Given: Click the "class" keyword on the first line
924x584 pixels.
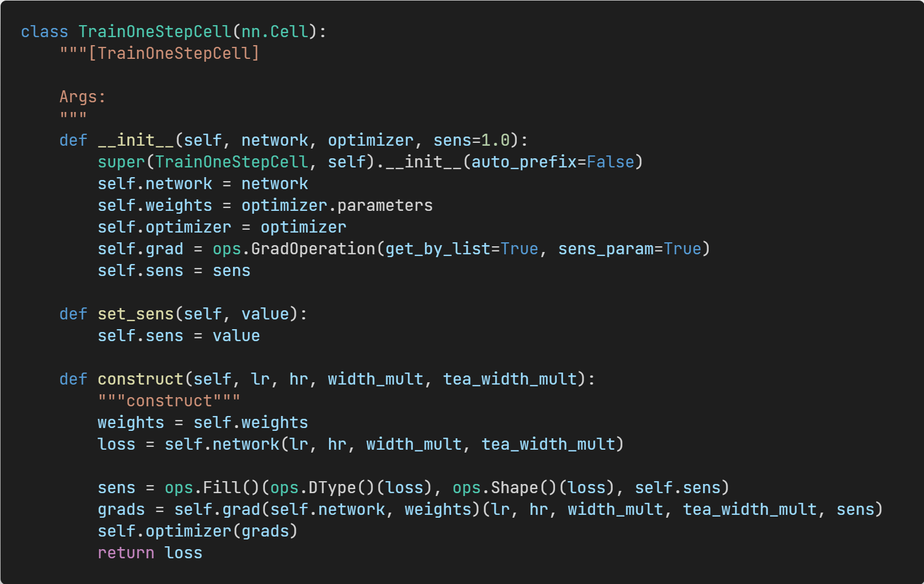Looking at the screenshot, I should pyautogui.click(x=44, y=31).
